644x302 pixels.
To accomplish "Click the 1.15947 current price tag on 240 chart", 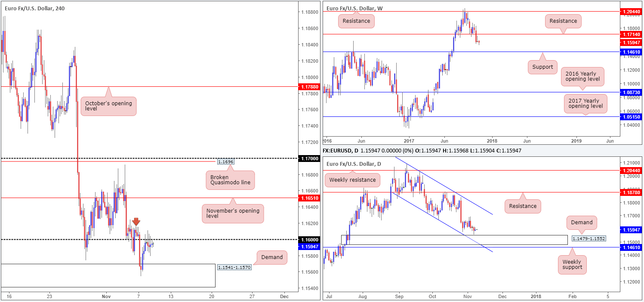I will click(x=308, y=246).
